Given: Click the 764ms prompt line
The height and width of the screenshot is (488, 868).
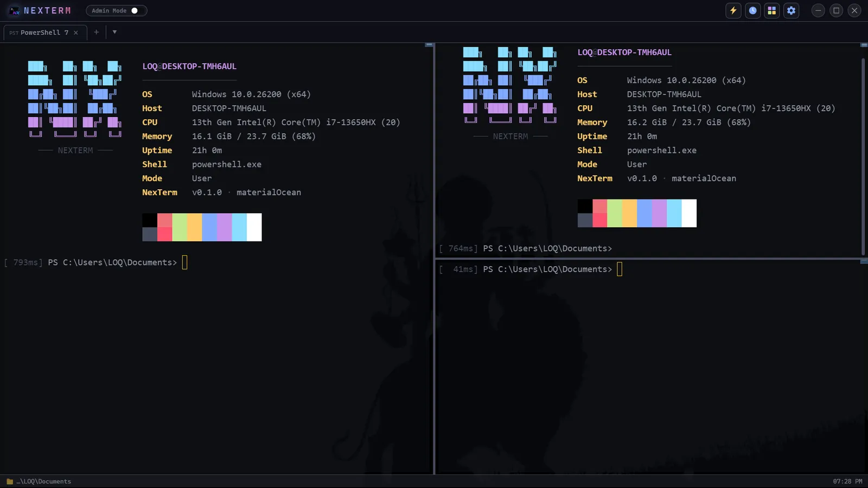Looking at the screenshot, I should [x=525, y=248].
